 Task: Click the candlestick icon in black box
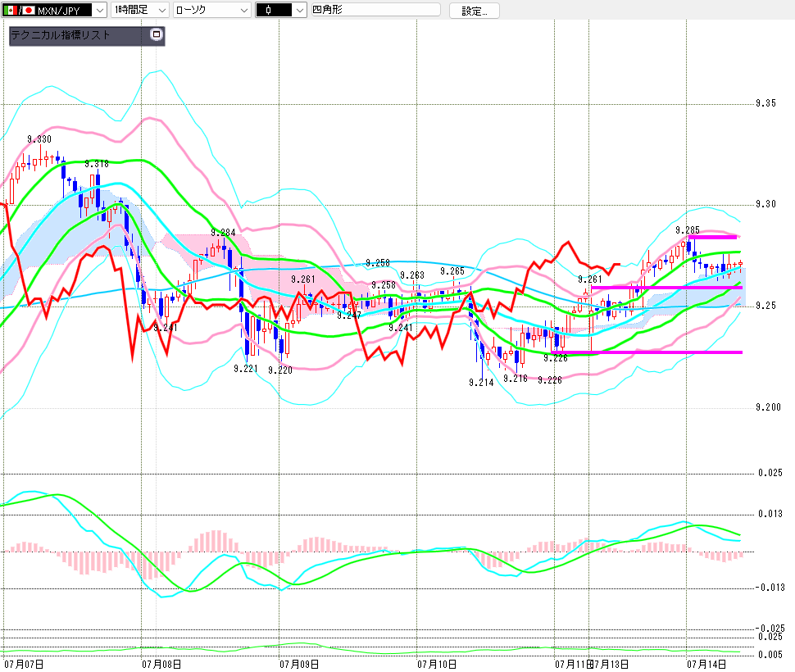click(x=268, y=10)
